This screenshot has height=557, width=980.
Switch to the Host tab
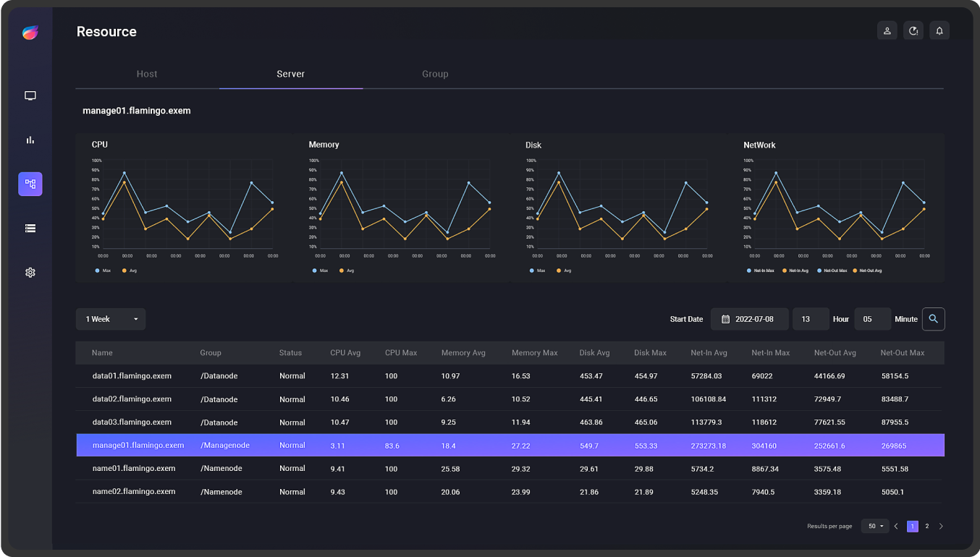[x=147, y=74]
